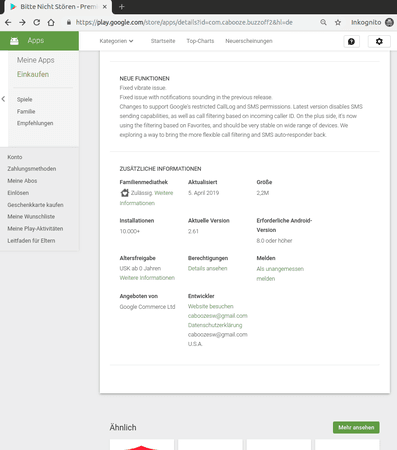Select Einkaufen in sidebar
The image size is (397, 450).
point(33,74)
